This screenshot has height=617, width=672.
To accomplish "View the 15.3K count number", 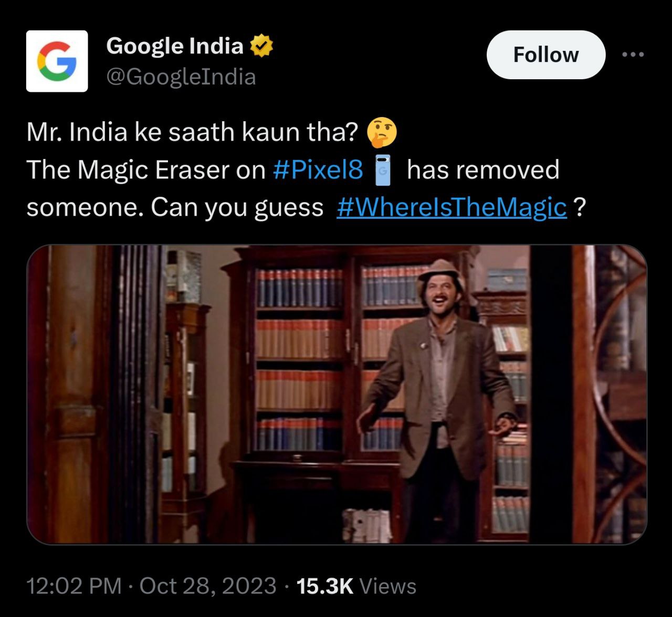I will [324, 586].
